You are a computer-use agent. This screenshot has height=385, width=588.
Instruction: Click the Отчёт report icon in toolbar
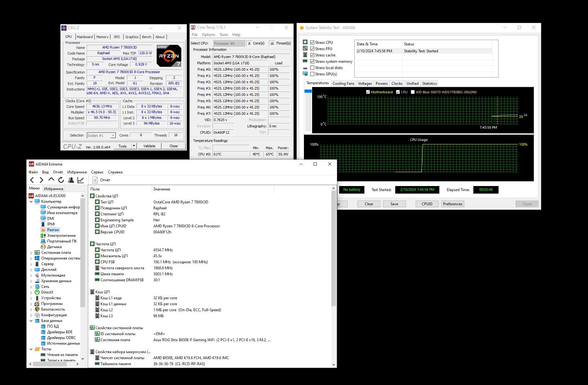coord(95,180)
